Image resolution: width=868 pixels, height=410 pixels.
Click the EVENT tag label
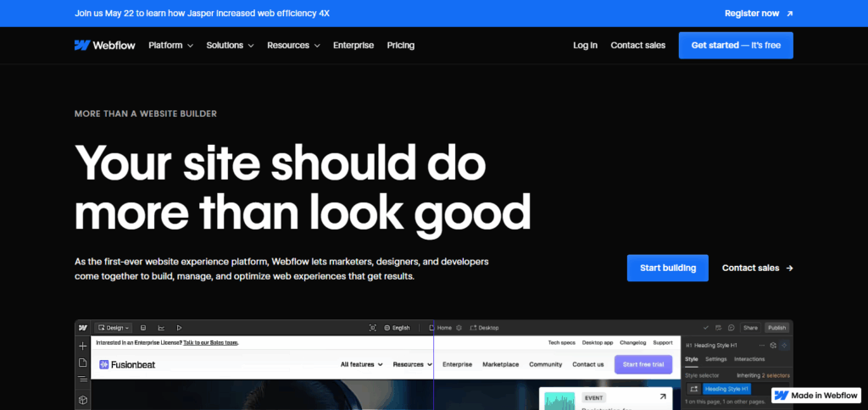(x=594, y=397)
